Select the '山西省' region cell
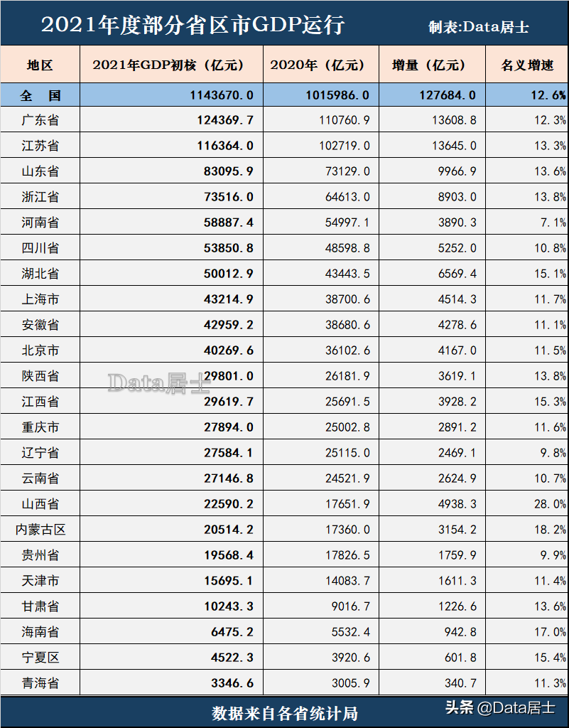569x728 pixels. (x=40, y=503)
